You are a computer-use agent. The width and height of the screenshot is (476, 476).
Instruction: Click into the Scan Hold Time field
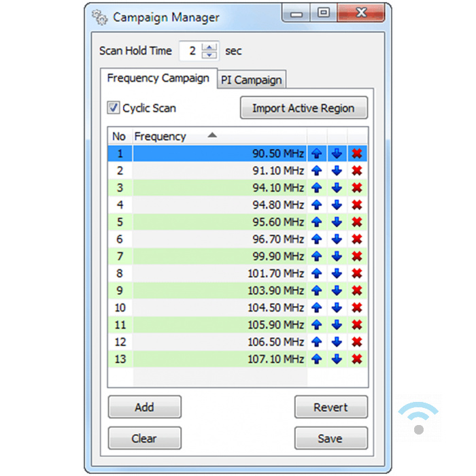[x=191, y=51]
